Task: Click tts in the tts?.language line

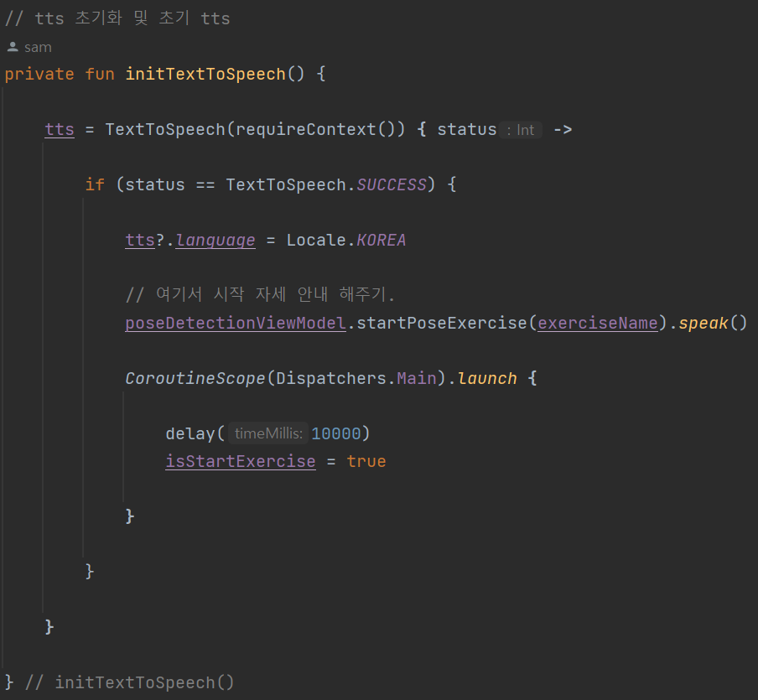Action: [140, 241]
